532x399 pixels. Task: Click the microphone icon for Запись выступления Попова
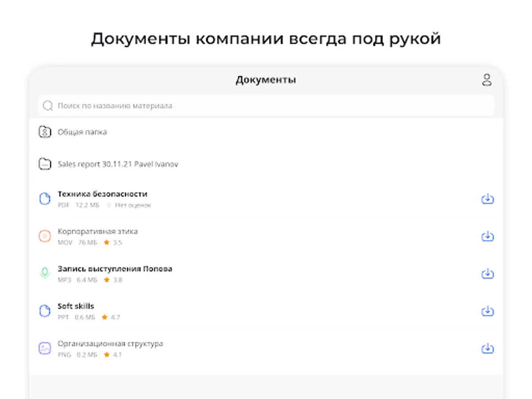click(45, 273)
